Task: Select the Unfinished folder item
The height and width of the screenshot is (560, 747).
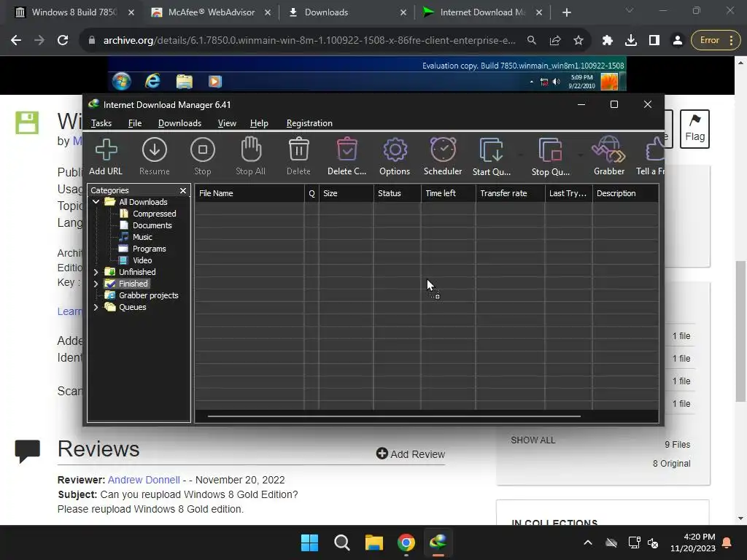Action: 136,272
